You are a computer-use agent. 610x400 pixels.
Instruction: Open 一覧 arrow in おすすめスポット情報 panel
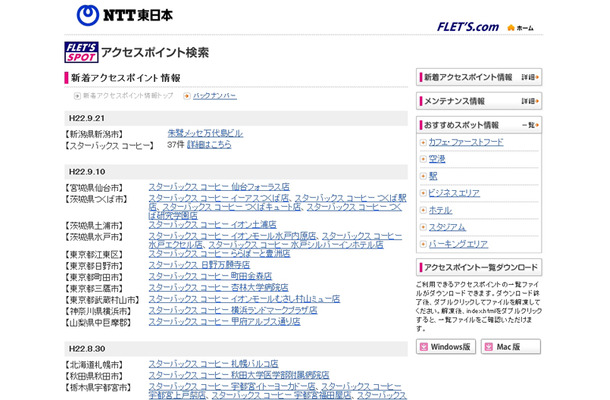pyautogui.click(x=530, y=125)
